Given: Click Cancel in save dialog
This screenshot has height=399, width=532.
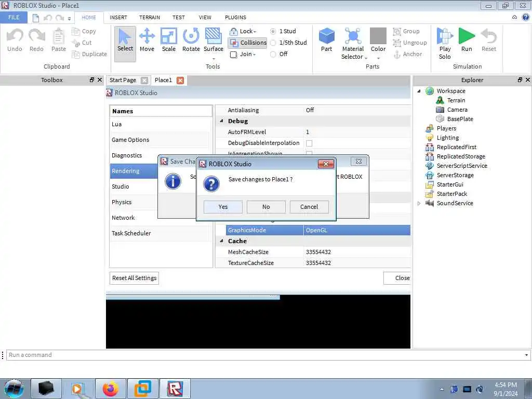Looking at the screenshot, I should click(309, 207).
